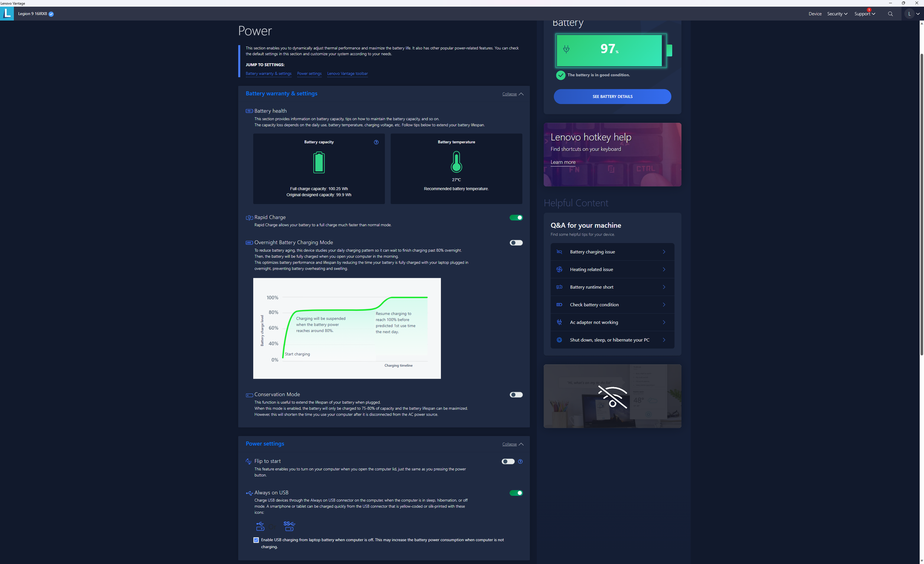
Task: Click the Lenovo Vantage L home logo
Action: point(7,13)
